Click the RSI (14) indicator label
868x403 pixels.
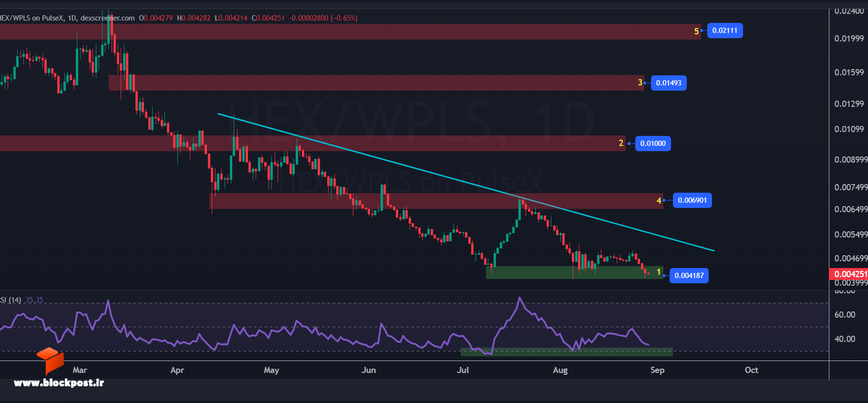coord(10,300)
